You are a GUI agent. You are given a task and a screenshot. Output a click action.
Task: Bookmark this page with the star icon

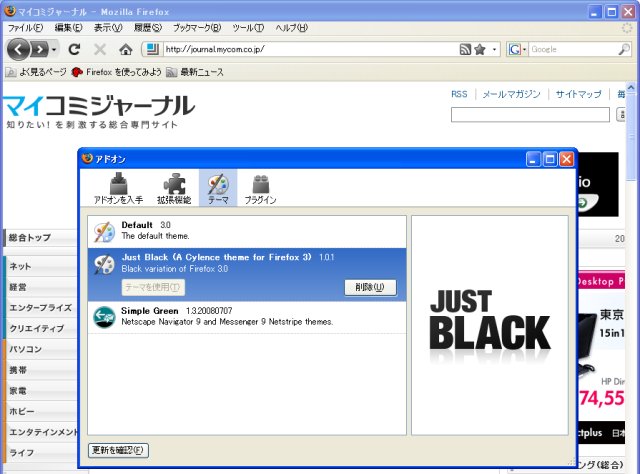pos(480,49)
